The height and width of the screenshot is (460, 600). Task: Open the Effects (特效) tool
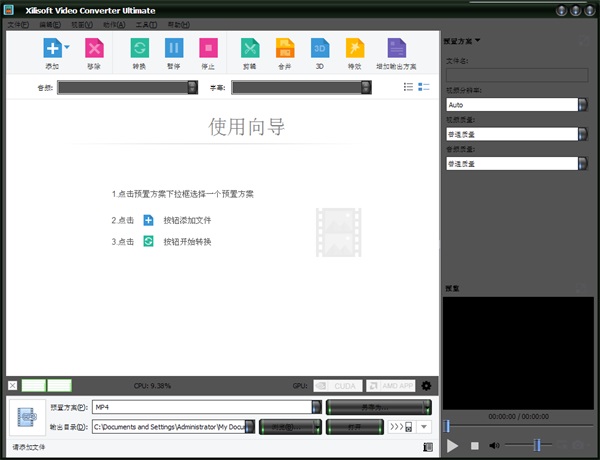tap(355, 48)
